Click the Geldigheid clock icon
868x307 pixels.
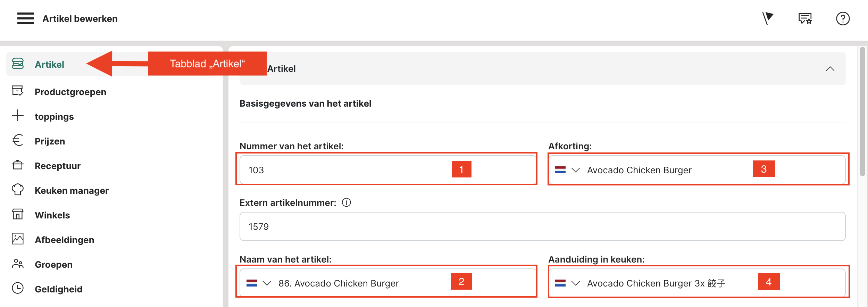pos(18,288)
